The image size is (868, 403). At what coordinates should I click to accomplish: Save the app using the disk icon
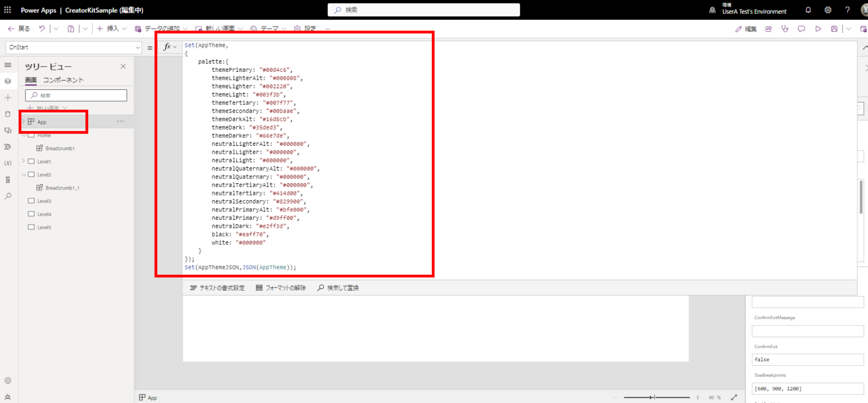click(835, 28)
